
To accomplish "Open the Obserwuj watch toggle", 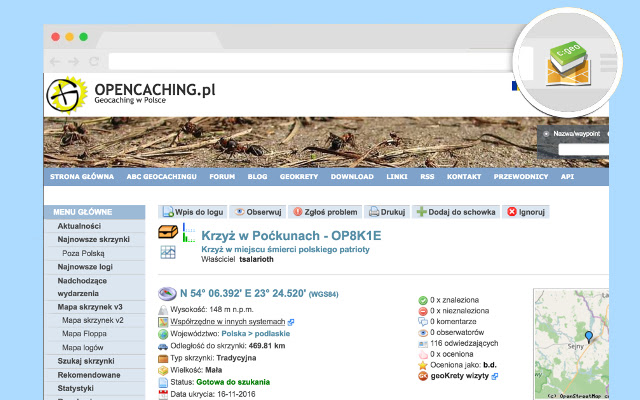I will (258, 212).
